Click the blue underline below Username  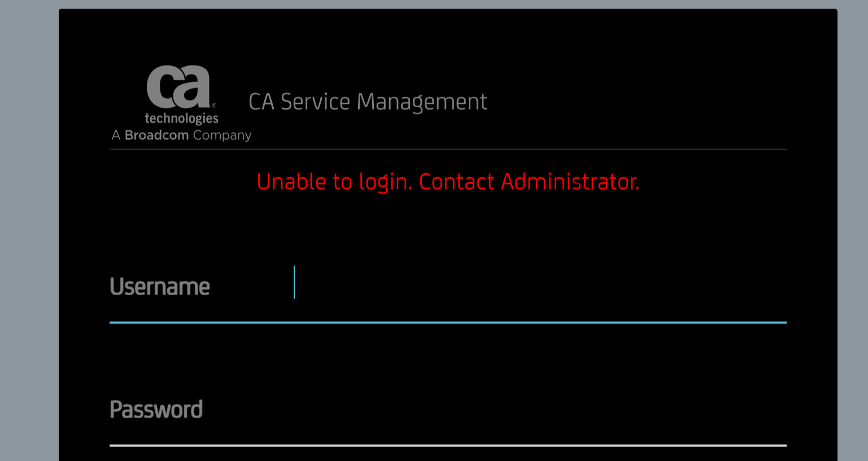(x=448, y=322)
